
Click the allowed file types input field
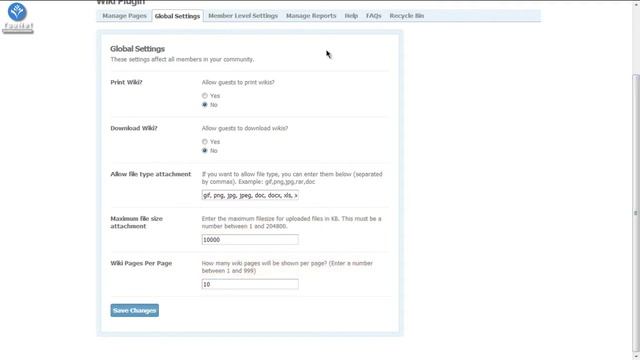[x=250, y=195]
